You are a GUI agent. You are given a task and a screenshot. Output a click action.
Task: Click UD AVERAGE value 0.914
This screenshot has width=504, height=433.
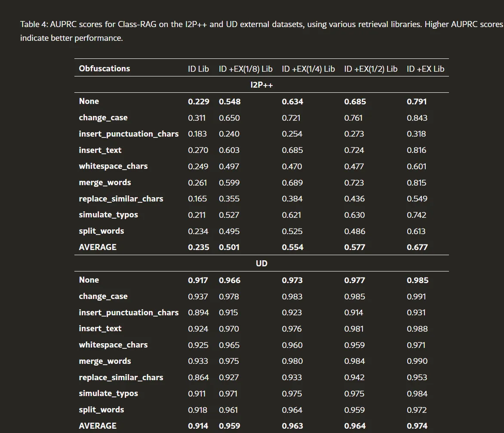pos(198,426)
